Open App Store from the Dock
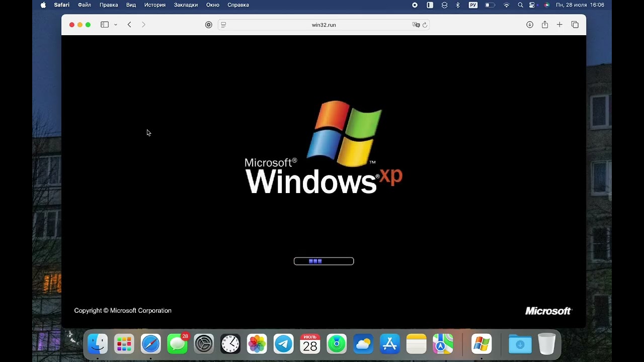The width and height of the screenshot is (644, 362). tap(390, 344)
